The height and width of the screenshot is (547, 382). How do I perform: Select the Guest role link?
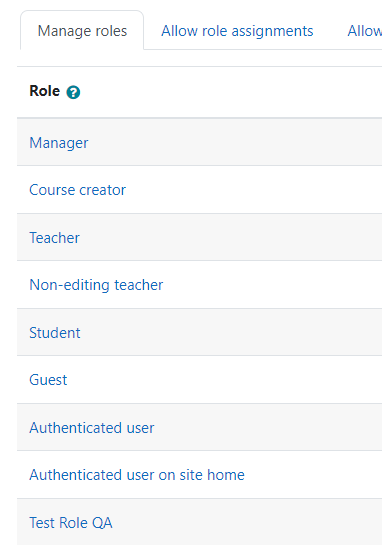(48, 380)
